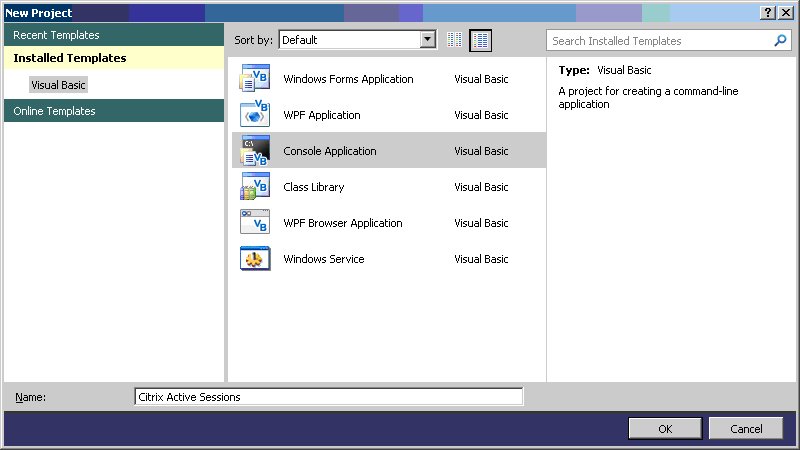Click 'Visual Basic' language in Windows Service row
This screenshot has height=450, width=800.
click(x=481, y=259)
